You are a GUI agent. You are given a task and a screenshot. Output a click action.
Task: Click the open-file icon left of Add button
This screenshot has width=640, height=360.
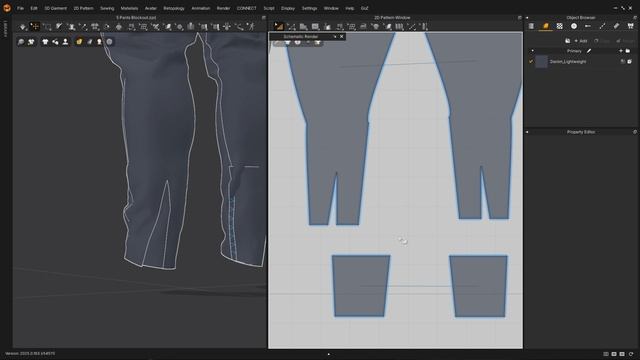click(x=567, y=41)
